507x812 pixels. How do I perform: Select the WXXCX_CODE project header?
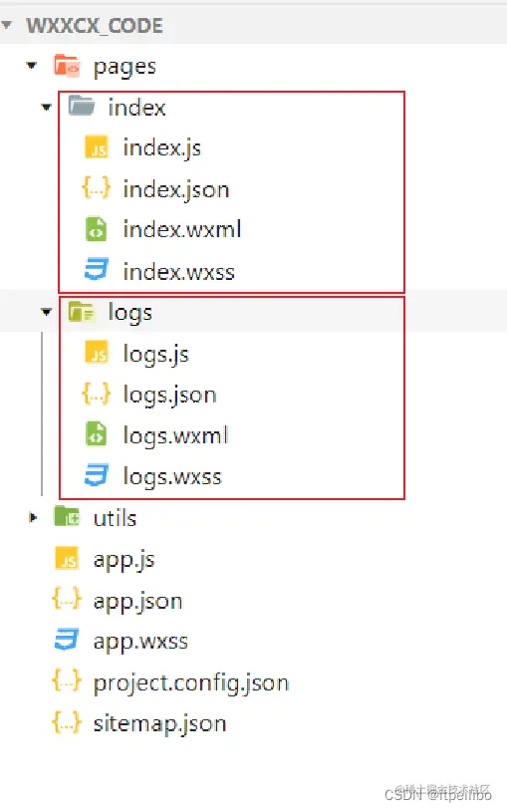95,25
